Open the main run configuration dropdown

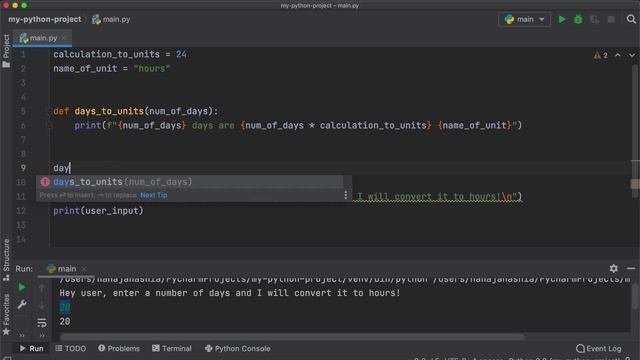pyautogui.click(x=524, y=19)
